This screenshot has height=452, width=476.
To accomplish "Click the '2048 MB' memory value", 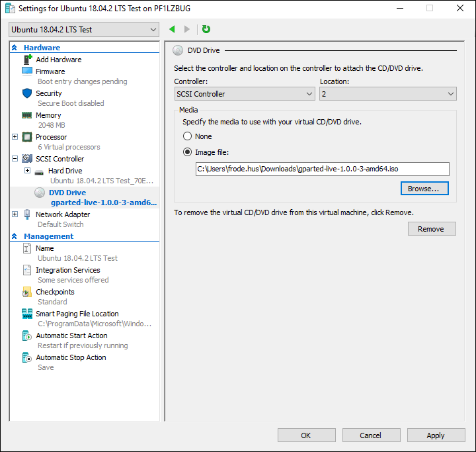I will pos(52,125).
